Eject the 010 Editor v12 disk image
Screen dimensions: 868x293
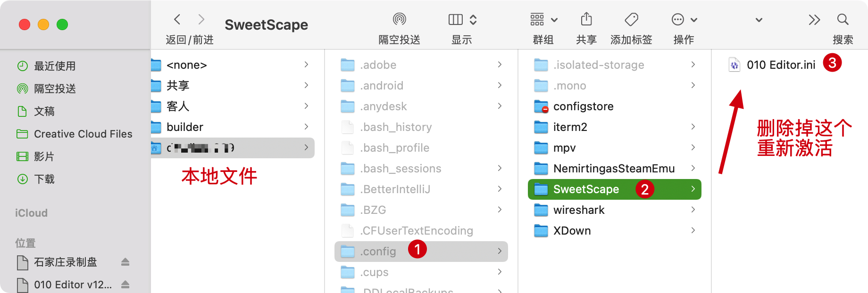(125, 285)
